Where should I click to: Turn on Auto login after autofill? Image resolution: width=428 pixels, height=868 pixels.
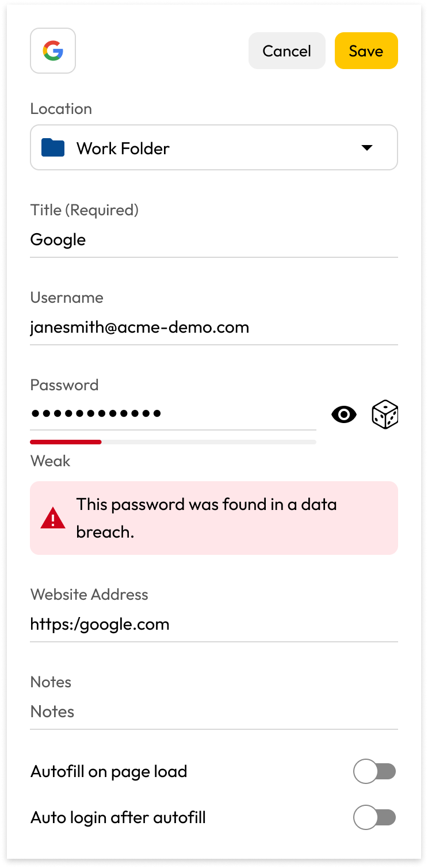375,817
